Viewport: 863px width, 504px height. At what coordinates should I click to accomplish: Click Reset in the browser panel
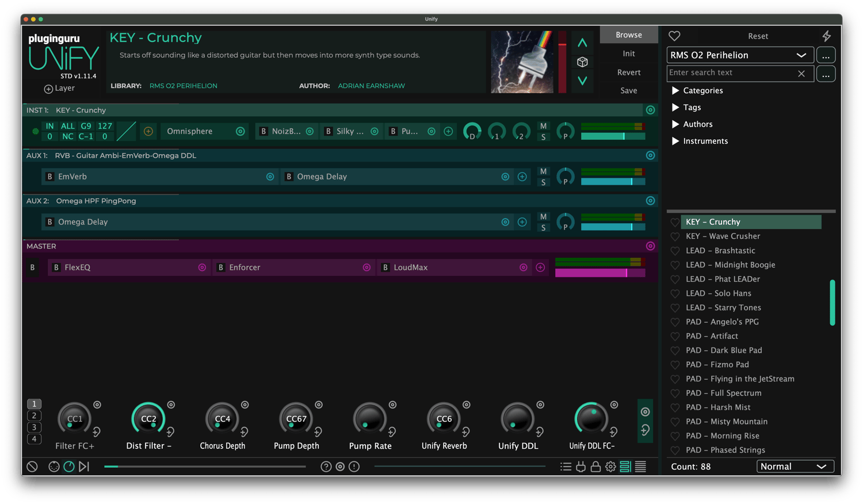pos(758,36)
